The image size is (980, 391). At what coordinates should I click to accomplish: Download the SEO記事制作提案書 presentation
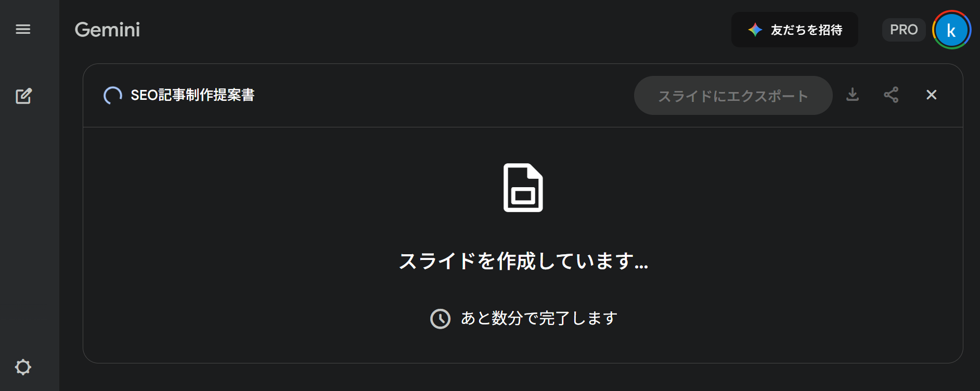pyautogui.click(x=853, y=95)
